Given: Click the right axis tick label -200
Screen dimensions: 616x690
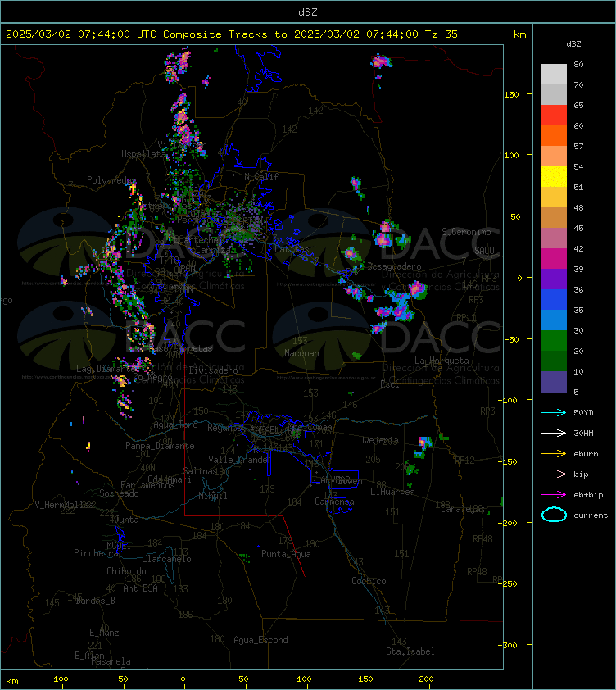Looking at the screenshot, I should coord(508,523).
